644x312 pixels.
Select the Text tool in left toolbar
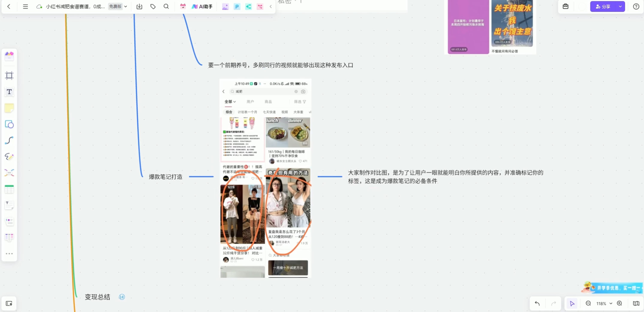pos(9,92)
